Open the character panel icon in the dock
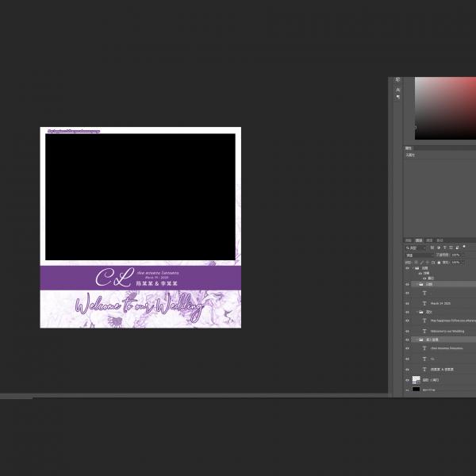 coord(398,90)
